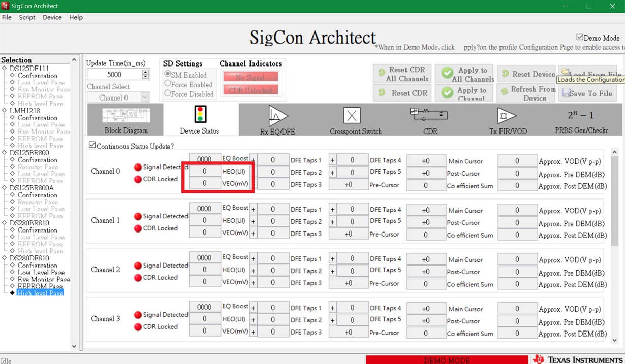Click Selection tree scrollbar down arrow

coord(74,346)
